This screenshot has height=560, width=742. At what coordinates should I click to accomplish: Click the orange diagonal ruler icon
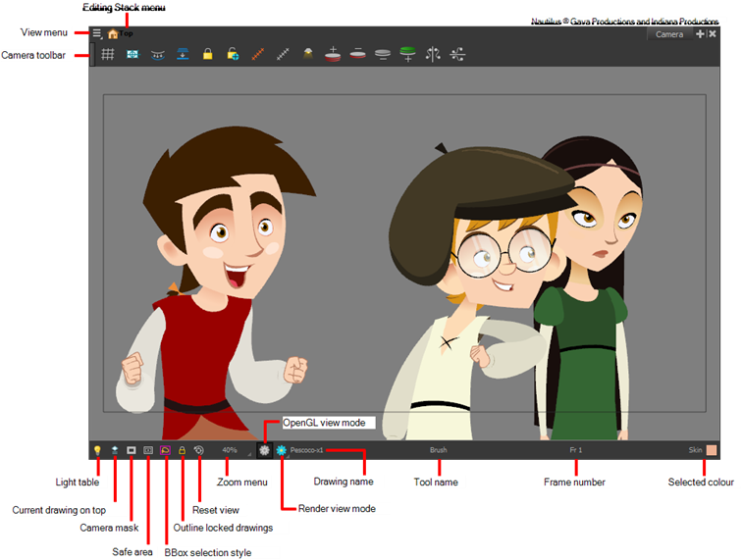click(x=258, y=55)
